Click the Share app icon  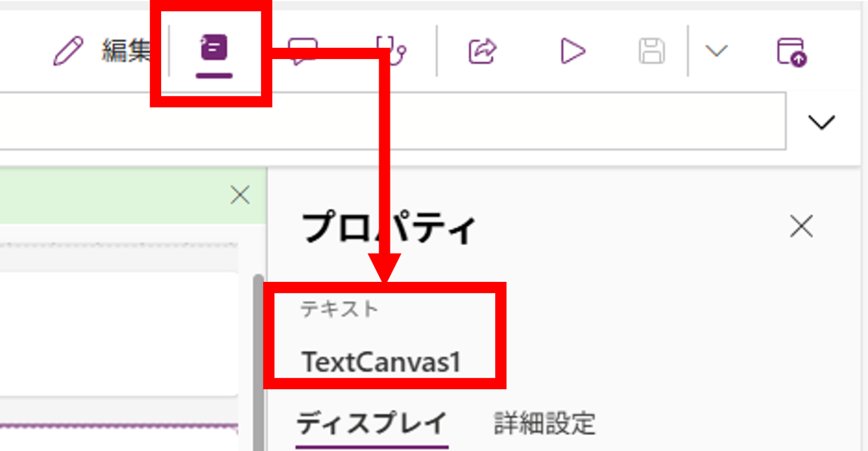(x=482, y=51)
